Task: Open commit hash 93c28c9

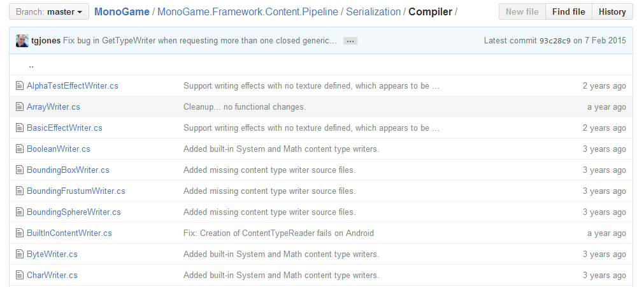Action: (x=555, y=41)
